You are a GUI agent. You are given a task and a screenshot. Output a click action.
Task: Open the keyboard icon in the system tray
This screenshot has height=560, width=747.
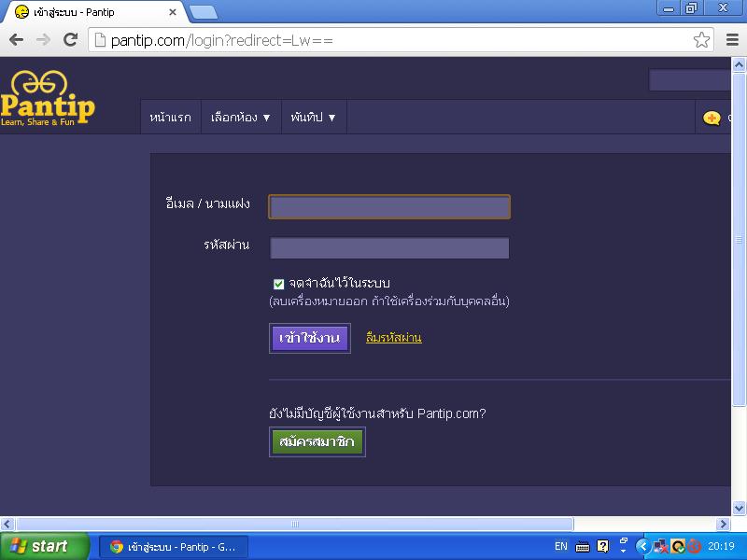[x=582, y=547]
